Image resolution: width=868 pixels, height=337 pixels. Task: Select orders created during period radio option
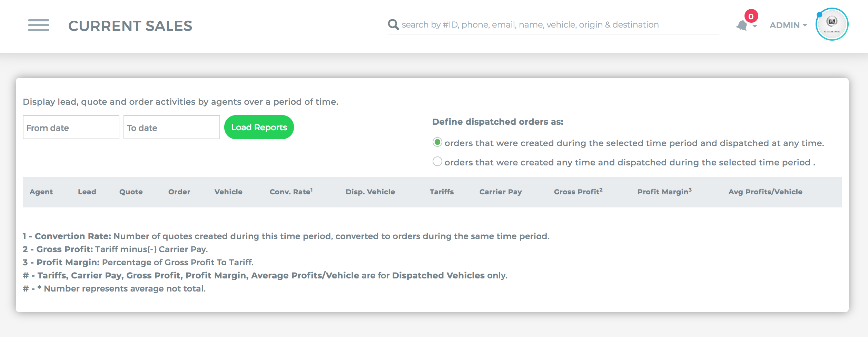point(437,142)
